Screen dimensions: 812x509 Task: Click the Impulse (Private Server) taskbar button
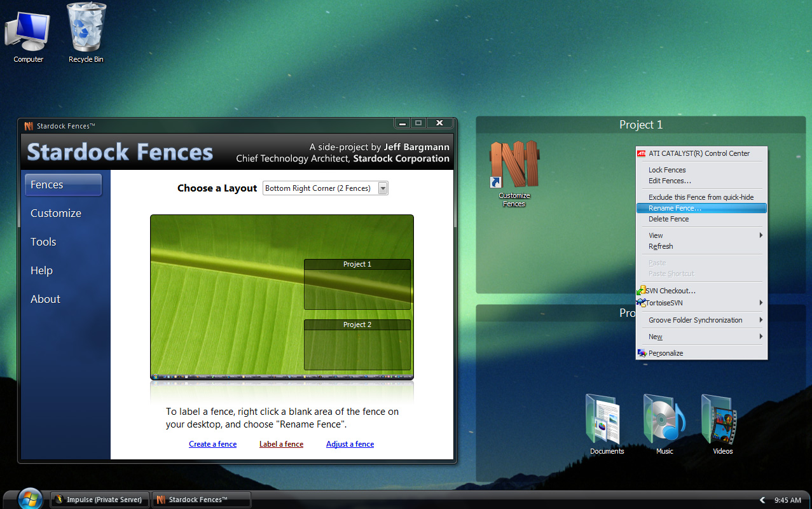click(x=100, y=499)
